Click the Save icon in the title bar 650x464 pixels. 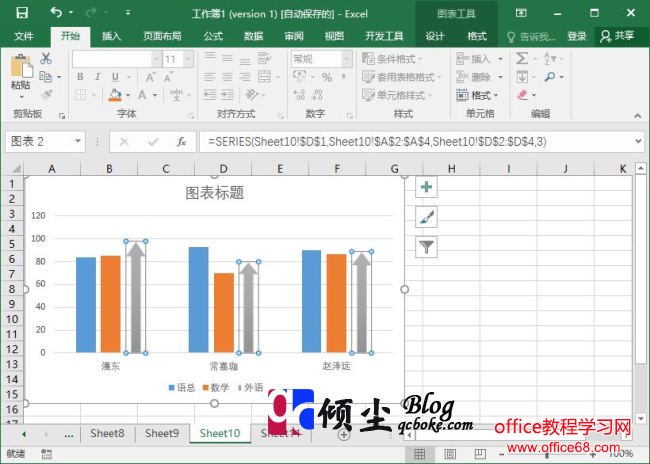pos(22,13)
